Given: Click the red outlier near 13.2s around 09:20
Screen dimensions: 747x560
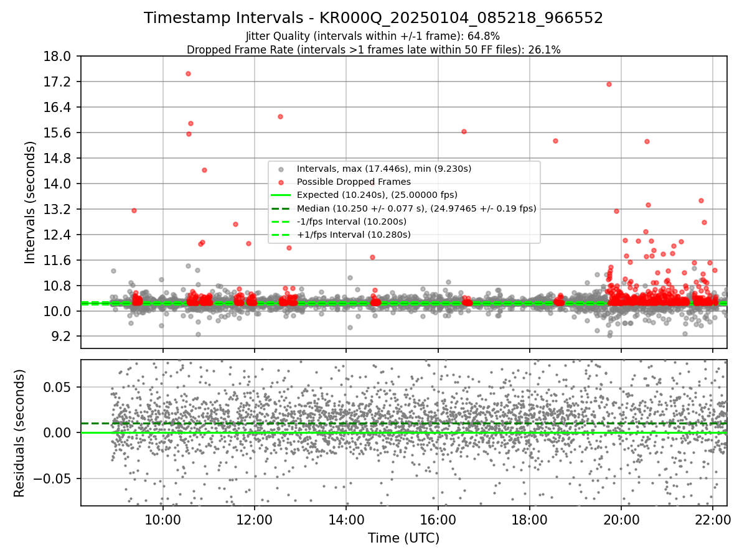Looking at the screenshot, I should coord(134,210).
